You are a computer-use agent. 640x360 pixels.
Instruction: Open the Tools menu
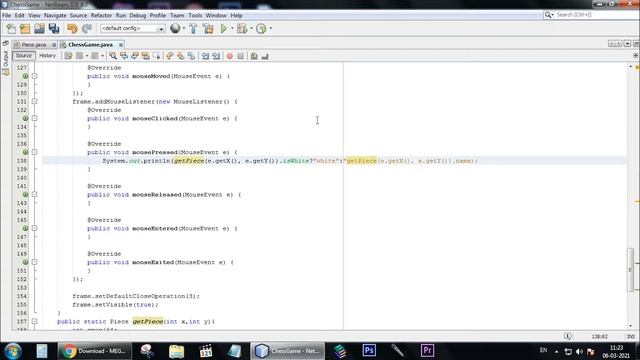[x=195, y=16]
